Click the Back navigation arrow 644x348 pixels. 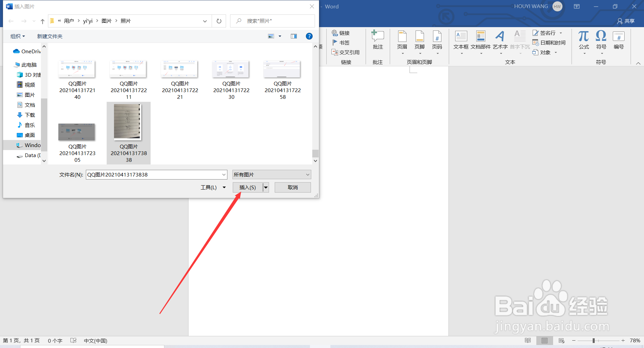[x=11, y=21]
